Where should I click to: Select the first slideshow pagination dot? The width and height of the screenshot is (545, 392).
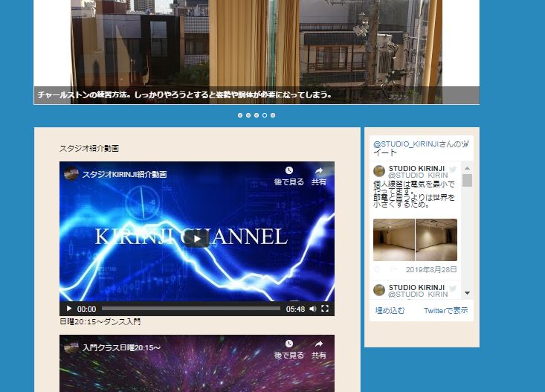240,115
